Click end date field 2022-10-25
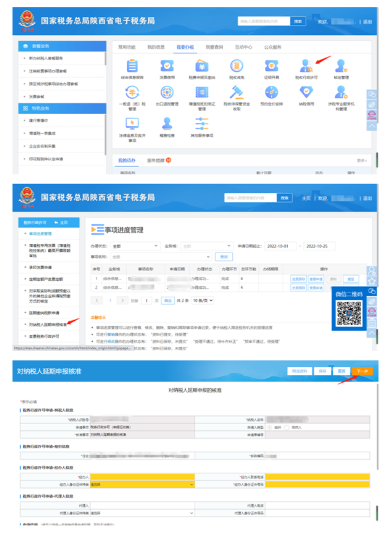Screen dimensions: 392x533 [x=319, y=246]
